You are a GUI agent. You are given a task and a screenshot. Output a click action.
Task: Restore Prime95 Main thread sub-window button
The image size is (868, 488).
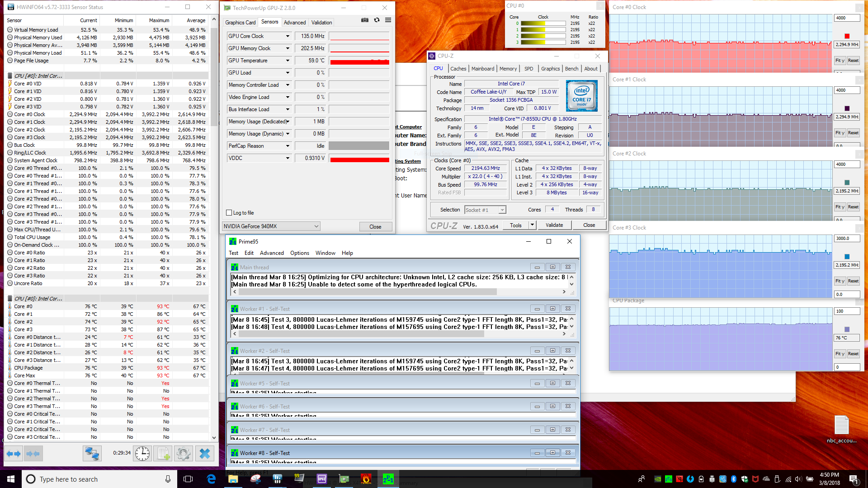[x=552, y=267]
